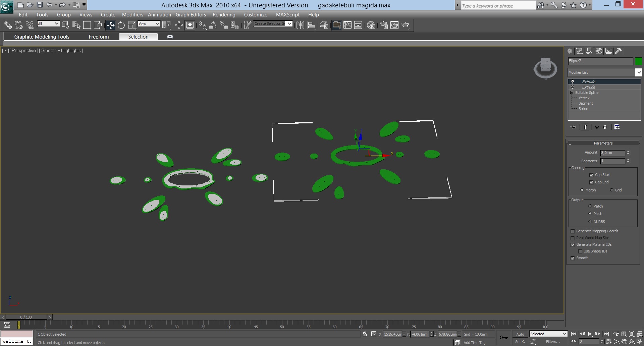Collapse the Editable Spline tree node
The width and height of the screenshot is (644, 346).
click(x=572, y=93)
